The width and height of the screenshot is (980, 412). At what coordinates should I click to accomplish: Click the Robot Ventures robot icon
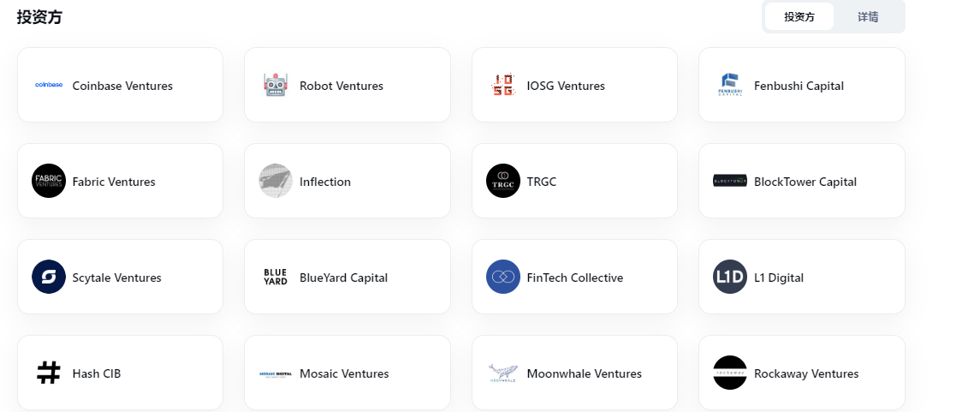click(x=276, y=85)
